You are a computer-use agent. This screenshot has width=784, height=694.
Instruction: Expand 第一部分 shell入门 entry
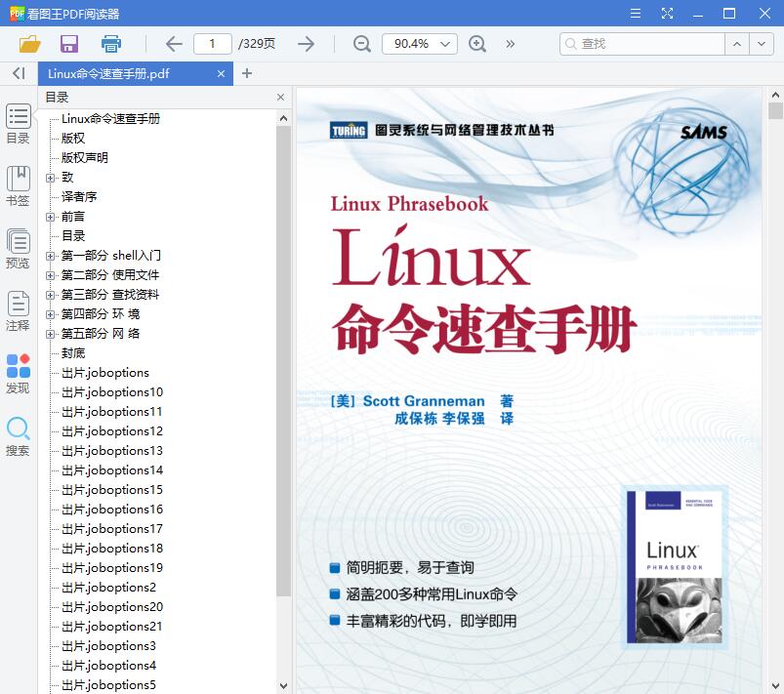coord(50,256)
